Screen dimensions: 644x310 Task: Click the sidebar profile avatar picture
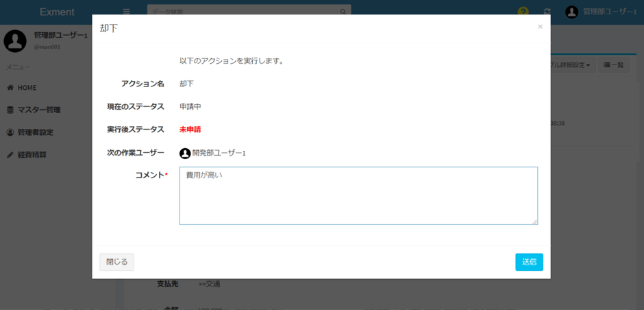[15, 40]
